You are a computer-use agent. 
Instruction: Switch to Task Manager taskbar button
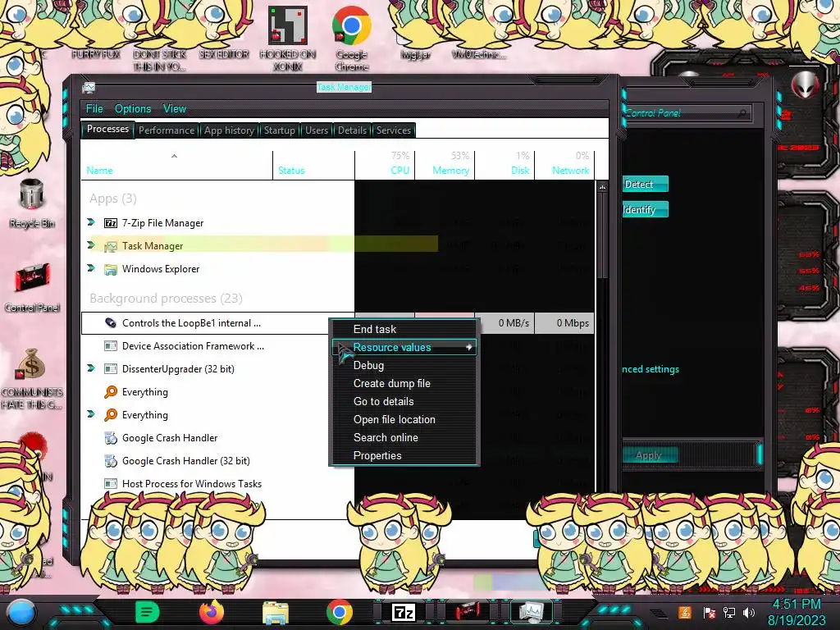(532, 612)
